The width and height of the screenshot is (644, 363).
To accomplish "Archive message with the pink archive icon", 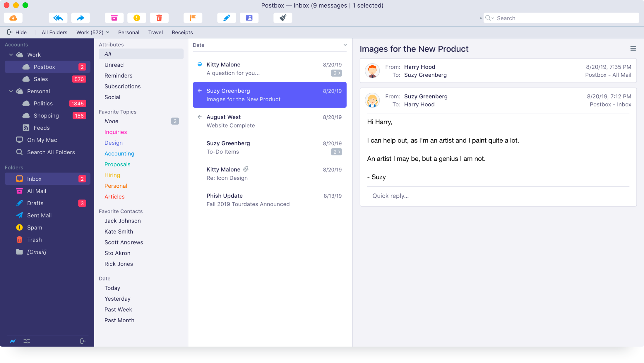I will (114, 18).
